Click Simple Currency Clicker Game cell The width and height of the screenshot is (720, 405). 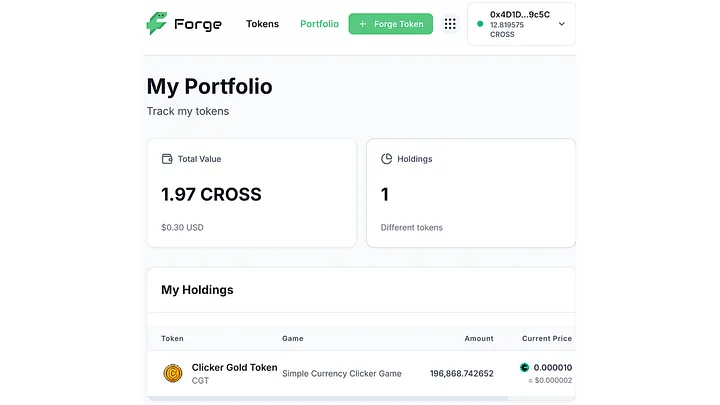(342, 373)
